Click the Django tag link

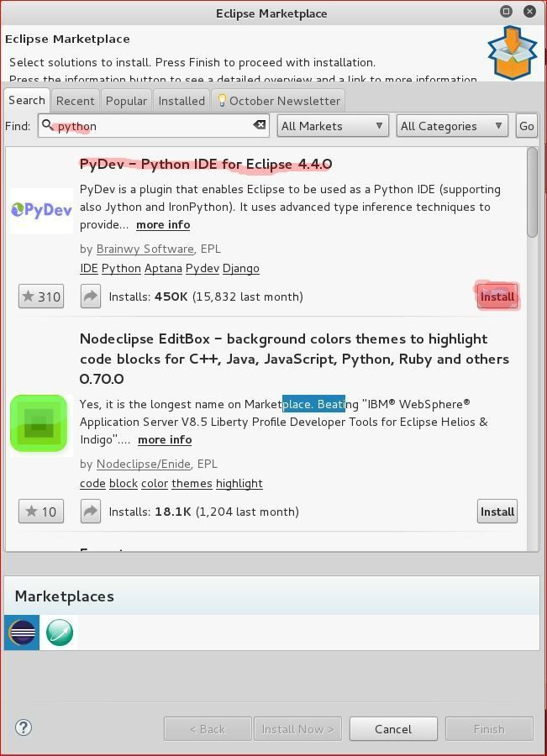point(240,268)
